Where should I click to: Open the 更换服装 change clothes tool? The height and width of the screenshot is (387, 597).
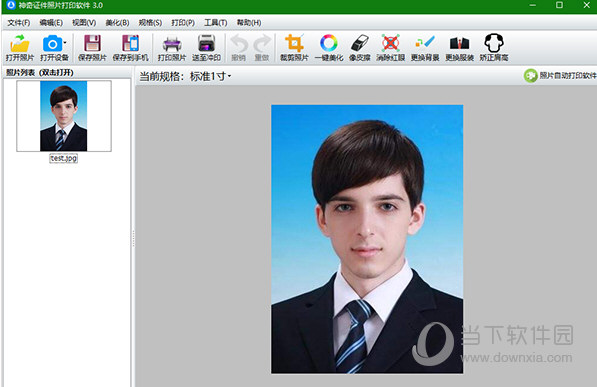460,43
